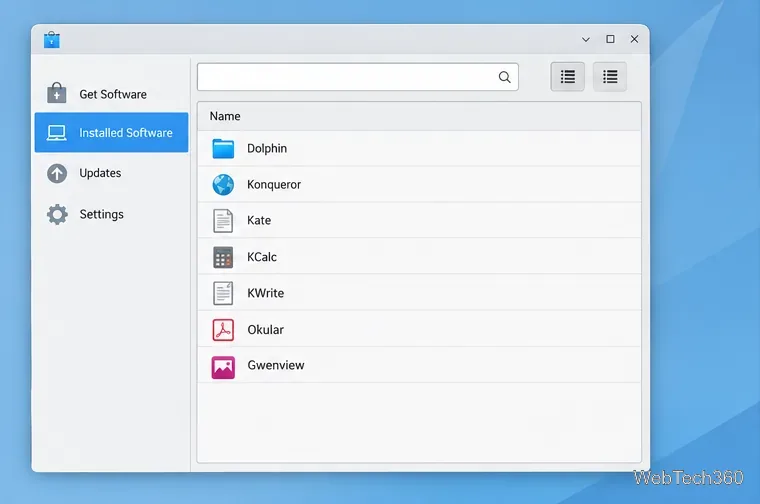Screen dimensions: 760x504
Task: Click the title bar chevron-down button
Action: coord(586,39)
